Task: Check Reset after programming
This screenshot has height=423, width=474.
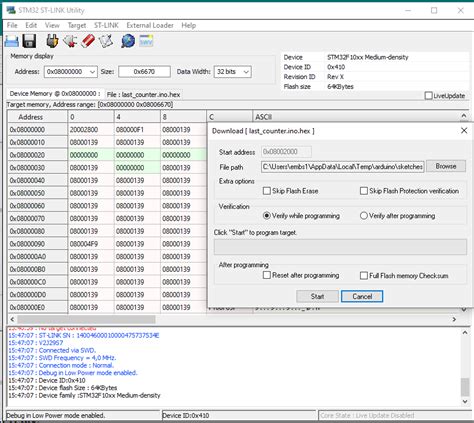Action: pos(267,275)
